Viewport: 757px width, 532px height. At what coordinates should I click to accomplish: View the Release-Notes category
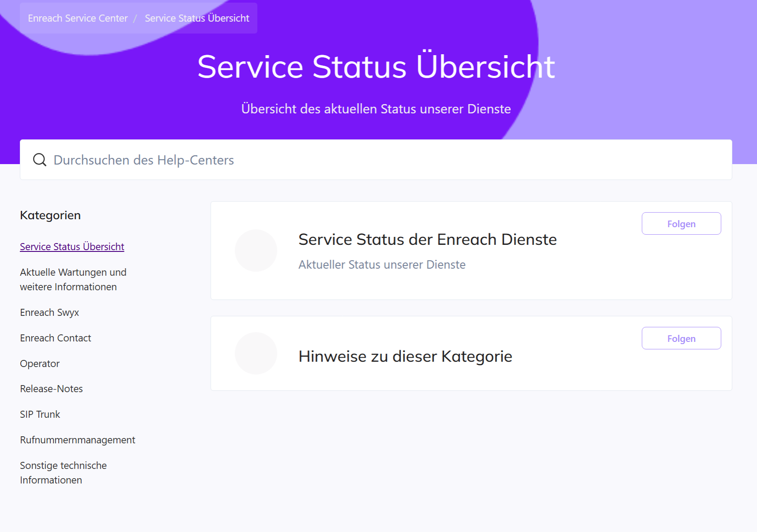[51, 389]
